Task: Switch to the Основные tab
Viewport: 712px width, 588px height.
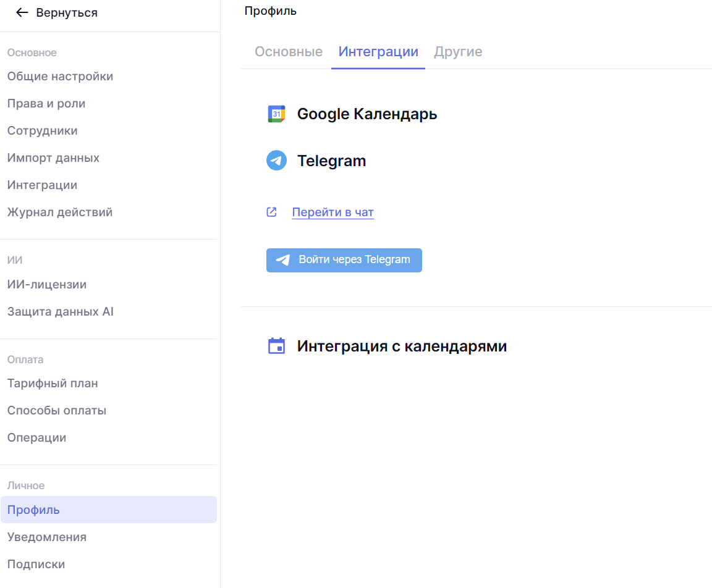Action: coord(289,52)
